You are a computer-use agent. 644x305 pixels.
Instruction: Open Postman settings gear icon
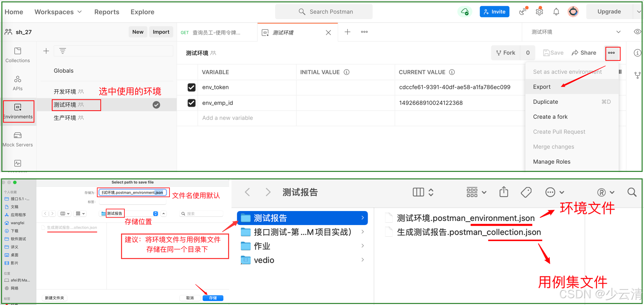click(x=539, y=11)
